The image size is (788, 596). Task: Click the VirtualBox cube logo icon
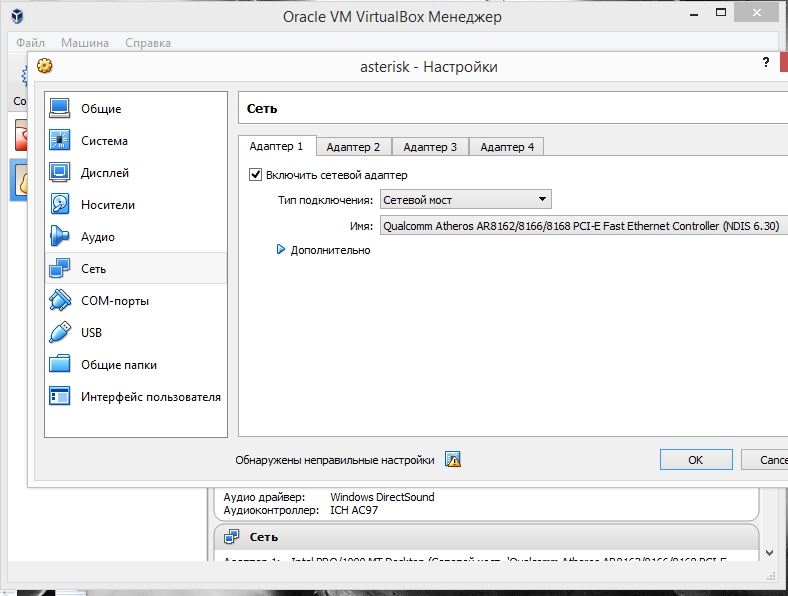pyautogui.click(x=18, y=16)
